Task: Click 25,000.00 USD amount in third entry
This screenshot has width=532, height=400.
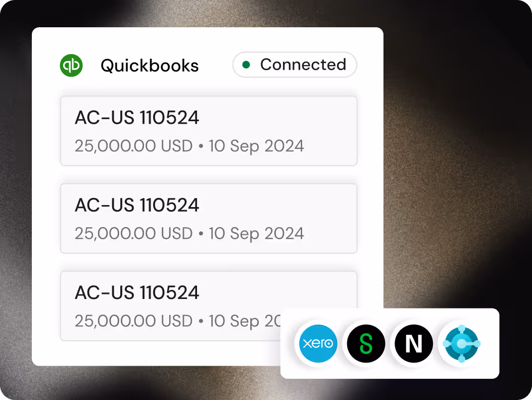Action: coord(134,321)
